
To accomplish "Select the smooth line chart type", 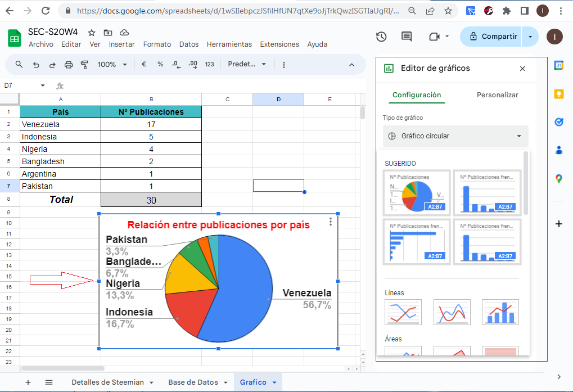I will point(452,312).
